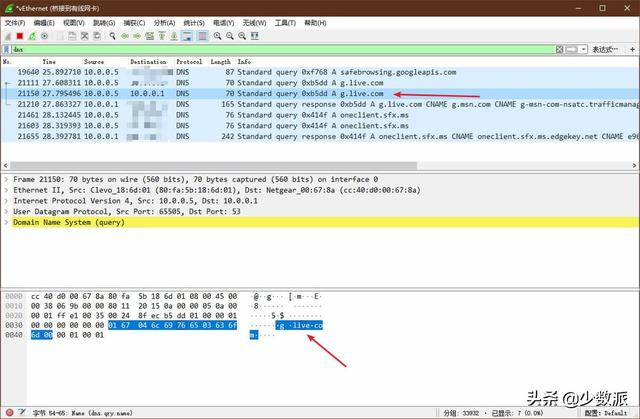Viewport: 640px width, 419px height.
Task: Toggle colorize packet list icon
Action: click(202, 36)
